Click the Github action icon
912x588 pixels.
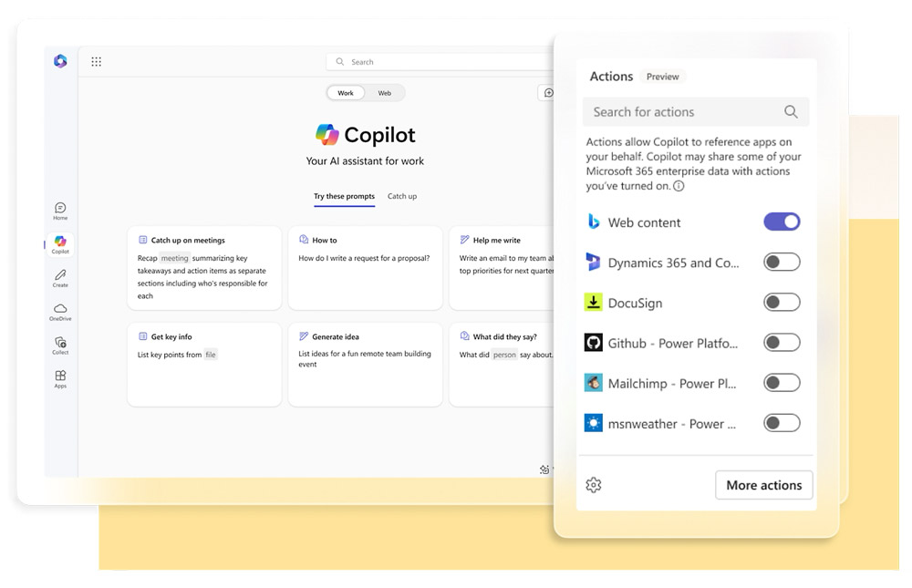pyautogui.click(x=594, y=343)
